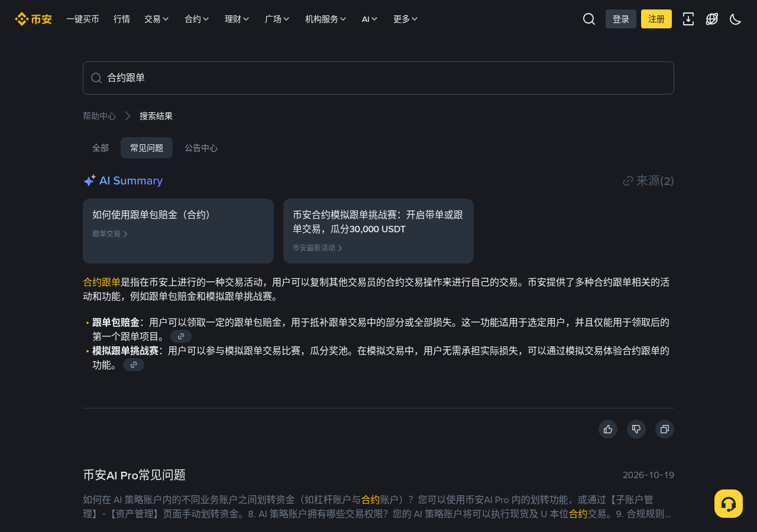
Task: Expand the 机构服务 dropdown menu
Action: point(326,19)
